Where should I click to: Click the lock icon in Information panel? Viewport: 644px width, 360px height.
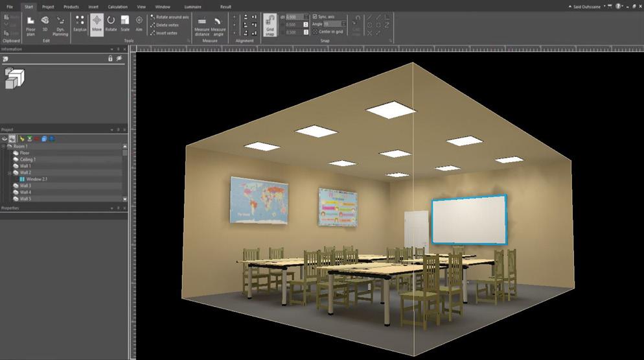click(110, 59)
